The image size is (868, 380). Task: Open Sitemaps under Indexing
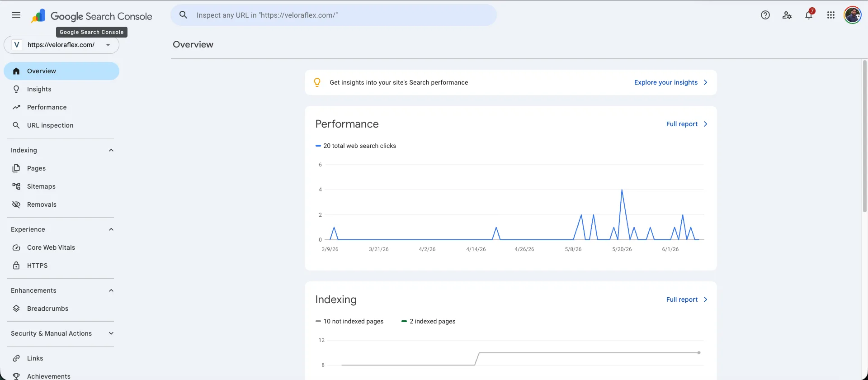tap(61, 186)
